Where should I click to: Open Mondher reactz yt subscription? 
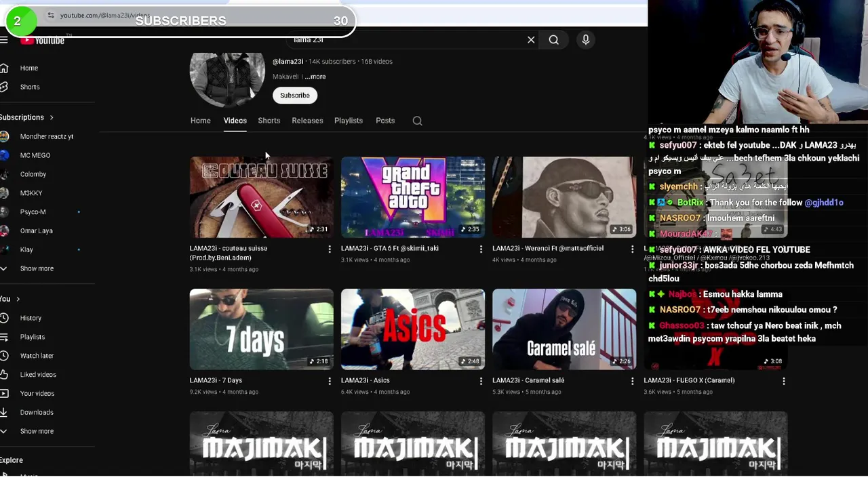[46, 136]
